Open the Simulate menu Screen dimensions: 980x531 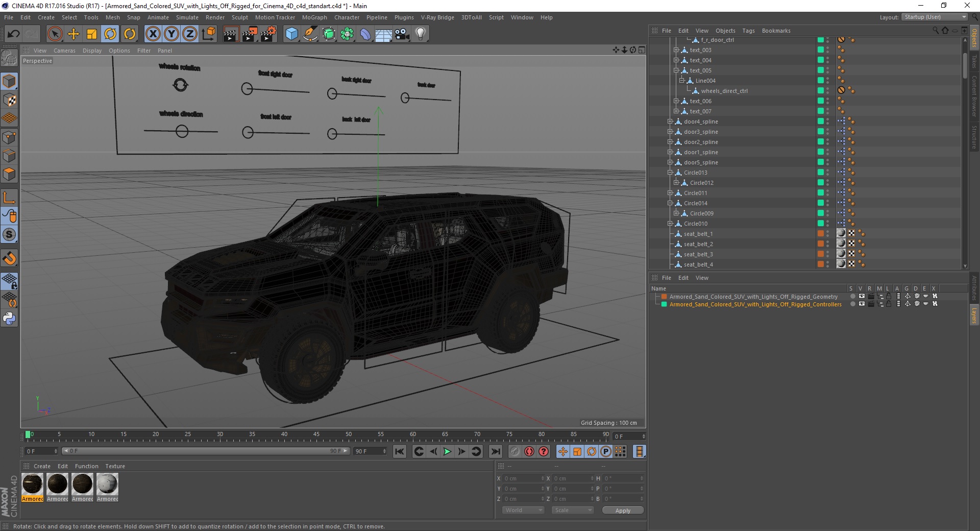click(x=187, y=17)
